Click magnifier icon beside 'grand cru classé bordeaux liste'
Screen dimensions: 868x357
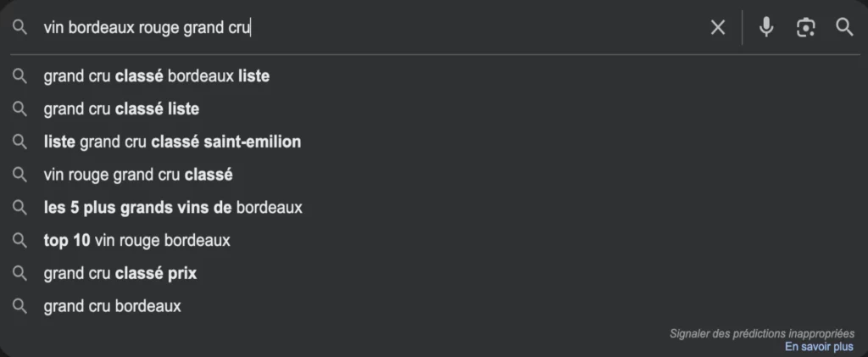(20, 75)
